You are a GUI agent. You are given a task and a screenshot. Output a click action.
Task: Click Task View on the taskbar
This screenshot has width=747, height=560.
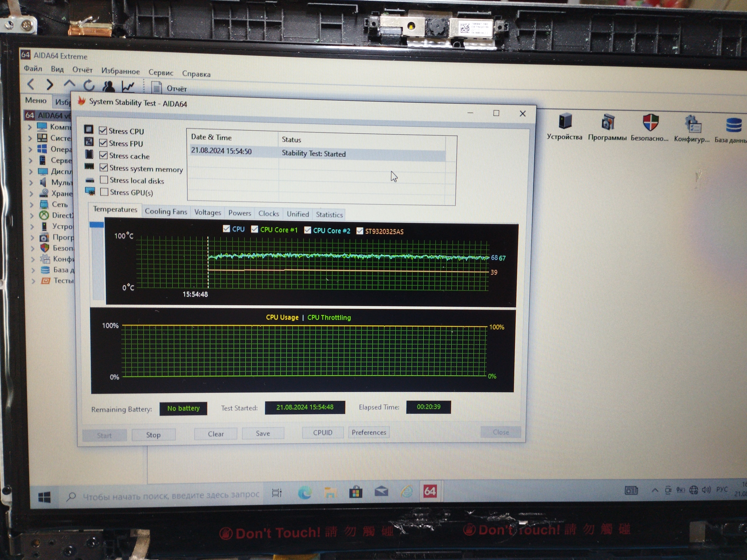point(277,493)
